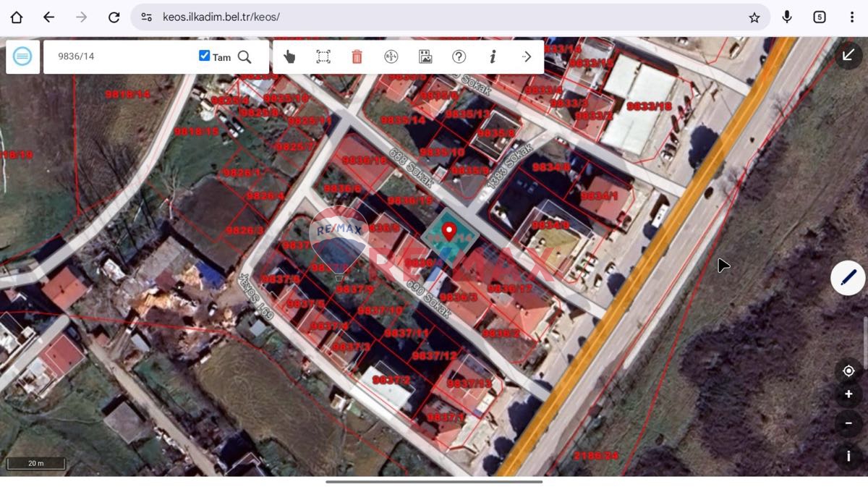
Task: Open the help question mark icon
Action: point(459,56)
